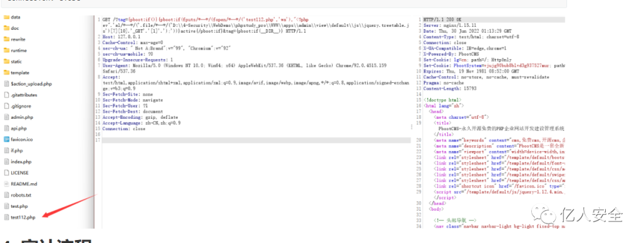Select the template folder icon
Image resolution: width=644 pixels, height=243 pixels.
6,73
